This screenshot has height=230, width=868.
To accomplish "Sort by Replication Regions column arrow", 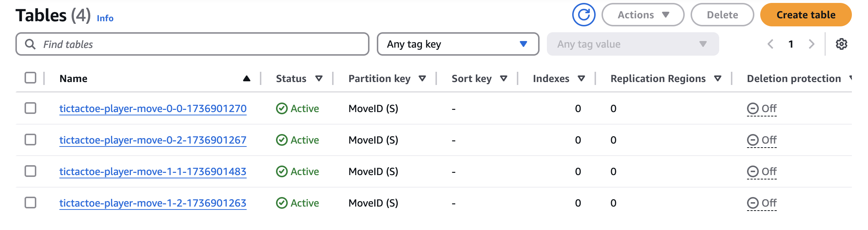I will click(x=718, y=78).
